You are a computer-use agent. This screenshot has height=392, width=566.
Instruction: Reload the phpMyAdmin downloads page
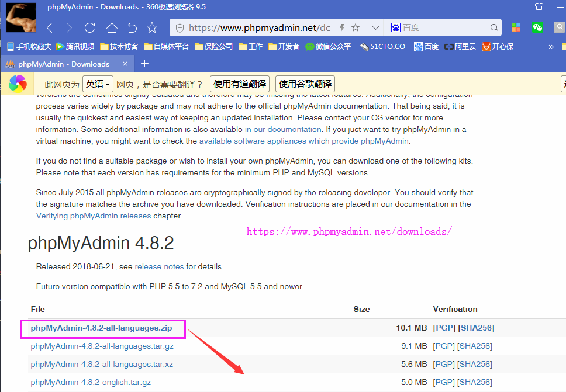pos(89,28)
